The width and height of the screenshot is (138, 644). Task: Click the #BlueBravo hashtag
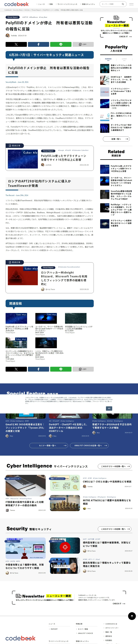point(34,17)
